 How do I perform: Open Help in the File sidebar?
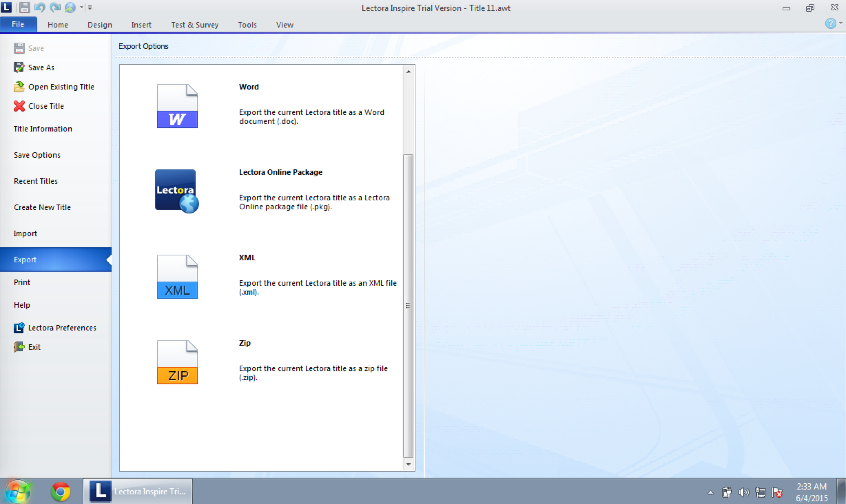22,305
